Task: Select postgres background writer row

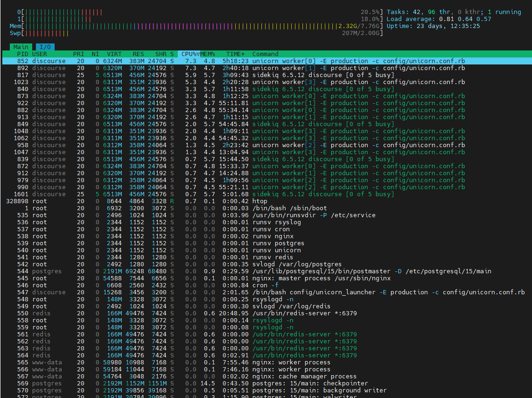Action: [x=266, y=390]
